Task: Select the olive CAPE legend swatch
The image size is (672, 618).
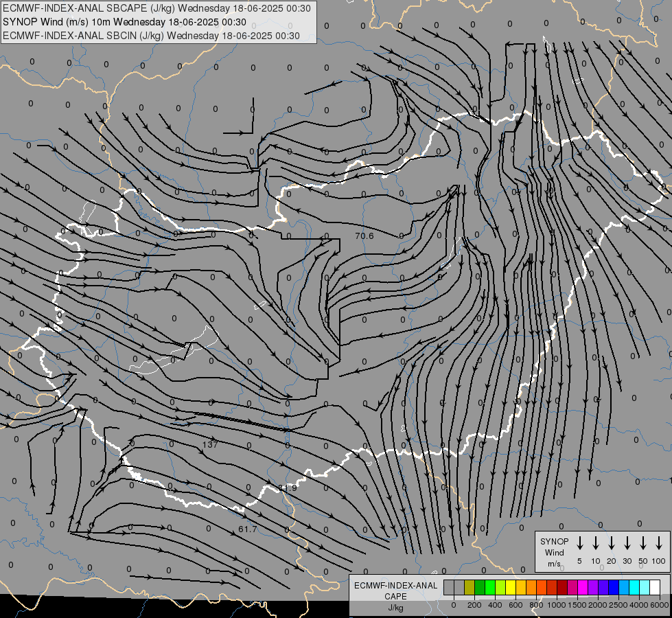Action: [x=470, y=587]
